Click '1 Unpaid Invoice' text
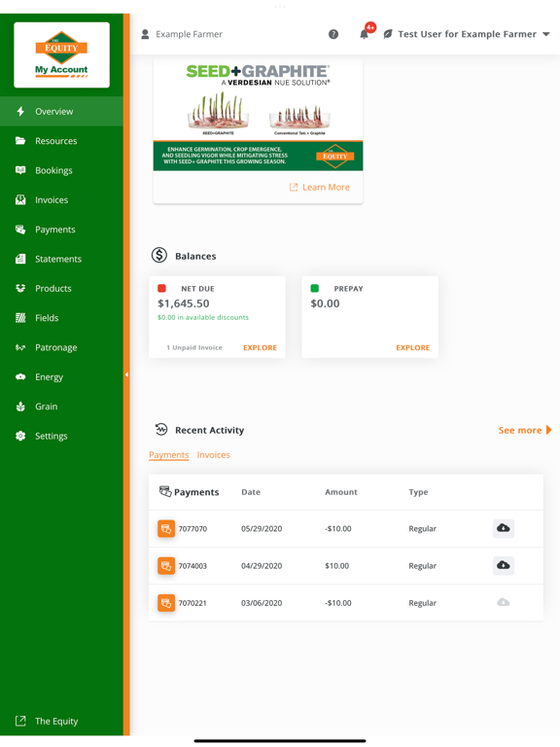This screenshot has width=560, height=747. 194,348
